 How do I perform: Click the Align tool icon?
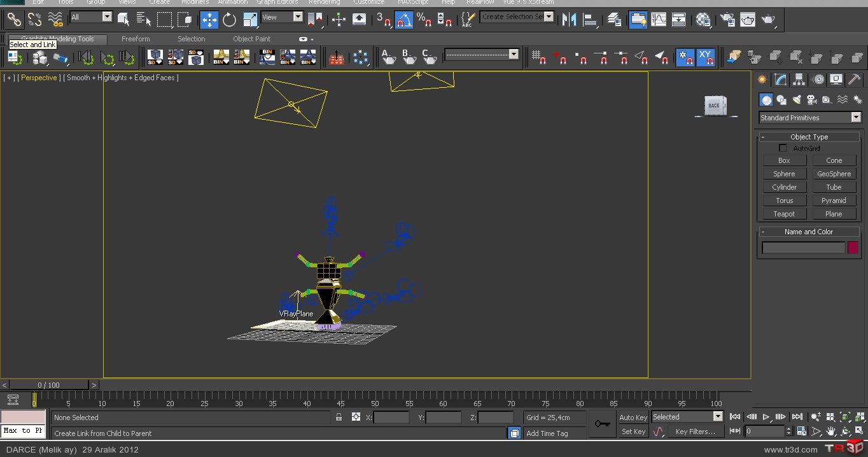pos(591,20)
